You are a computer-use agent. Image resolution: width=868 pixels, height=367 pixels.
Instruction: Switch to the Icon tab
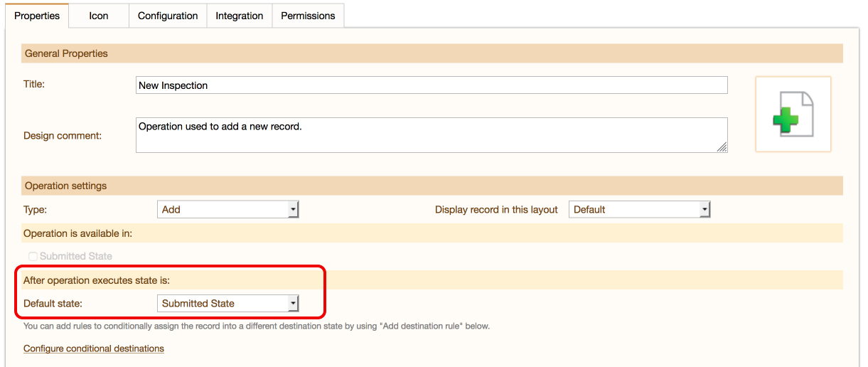pyautogui.click(x=99, y=16)
